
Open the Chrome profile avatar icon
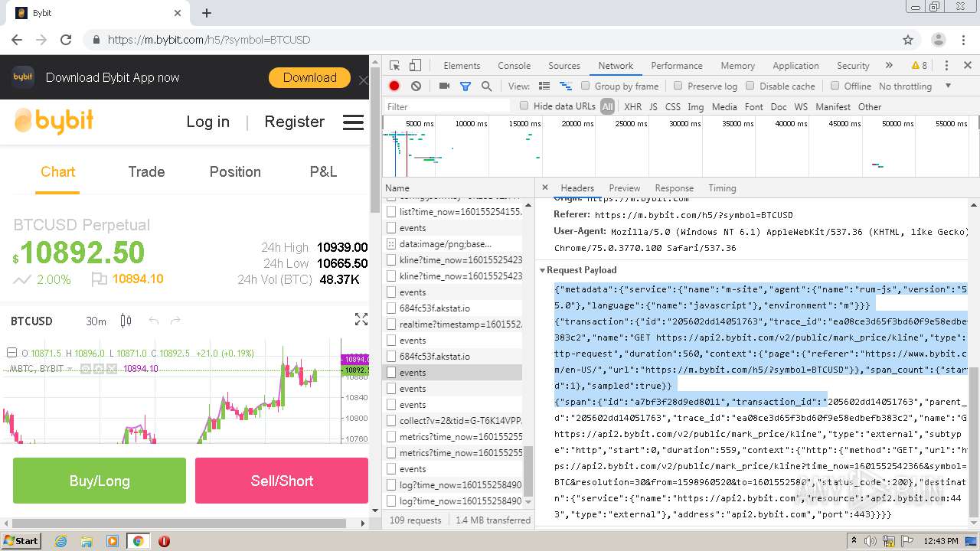[x=939, y=40]
